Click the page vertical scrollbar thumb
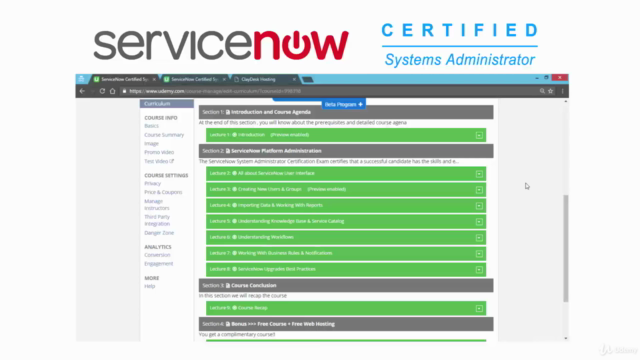The height and width of the screenshot is (360, 640). point(566,248)
